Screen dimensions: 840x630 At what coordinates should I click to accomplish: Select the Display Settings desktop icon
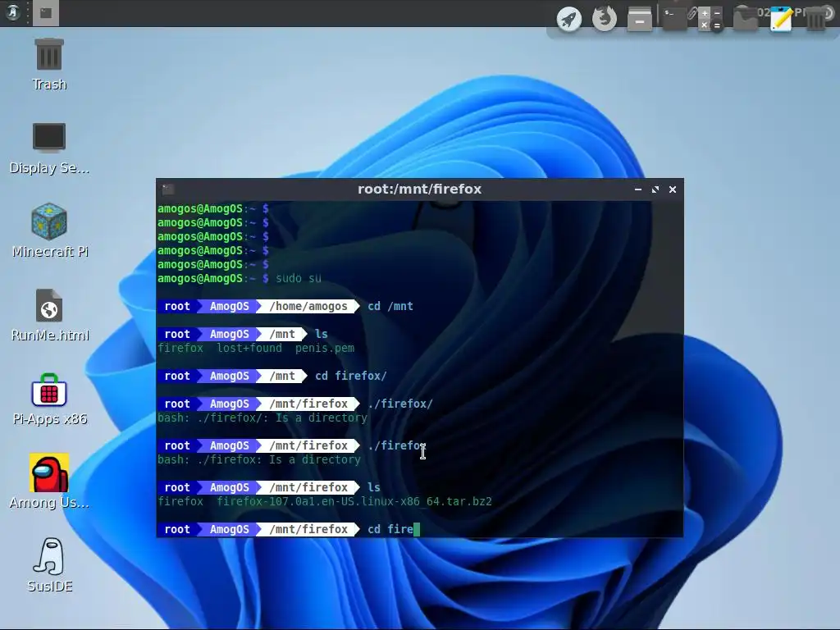coord(49,148)
